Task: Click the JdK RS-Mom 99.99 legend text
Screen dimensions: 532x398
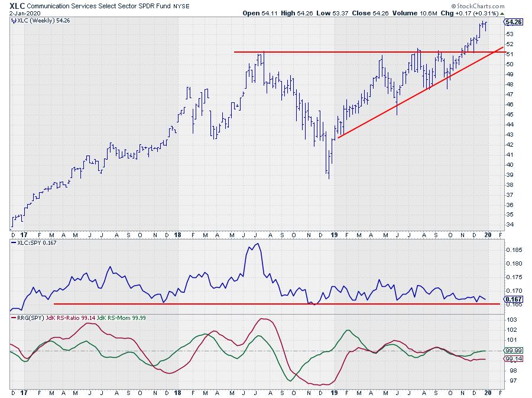Action: [x=121, y=318]
